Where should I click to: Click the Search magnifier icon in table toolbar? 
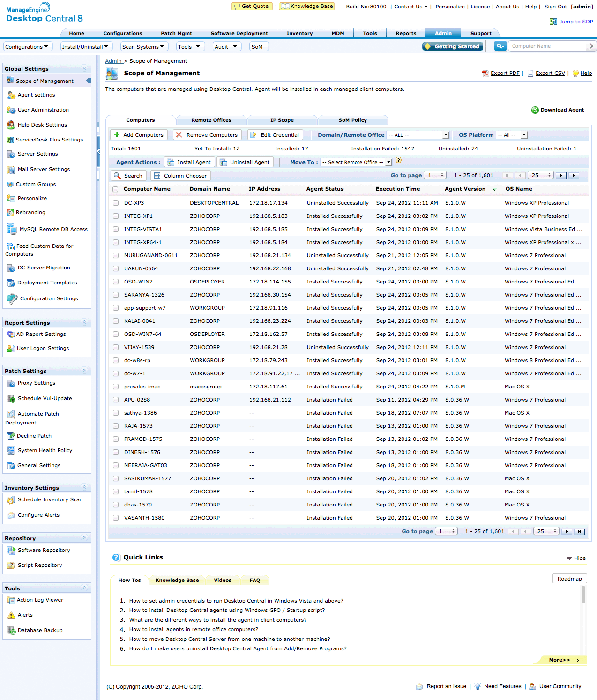point(117,176)
